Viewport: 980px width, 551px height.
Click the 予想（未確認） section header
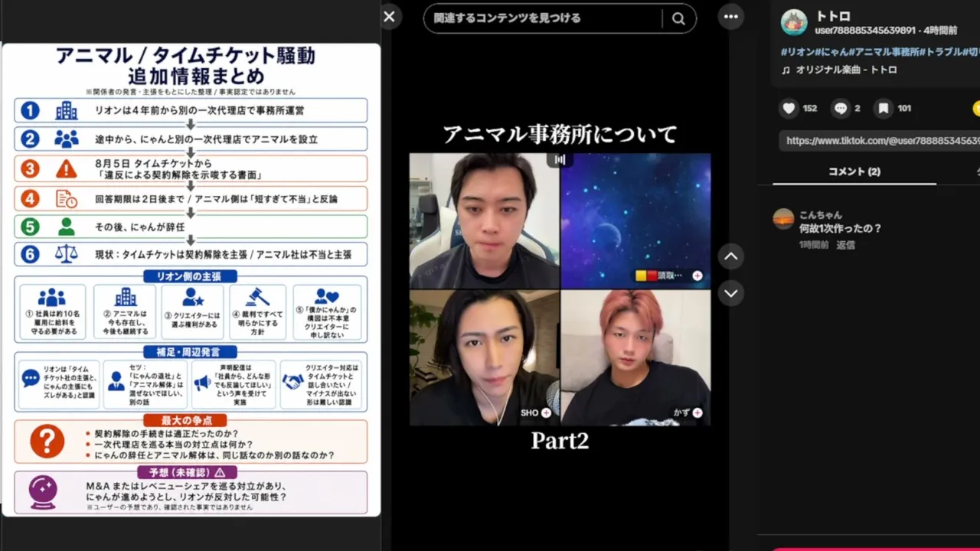(x=187, y=472)
